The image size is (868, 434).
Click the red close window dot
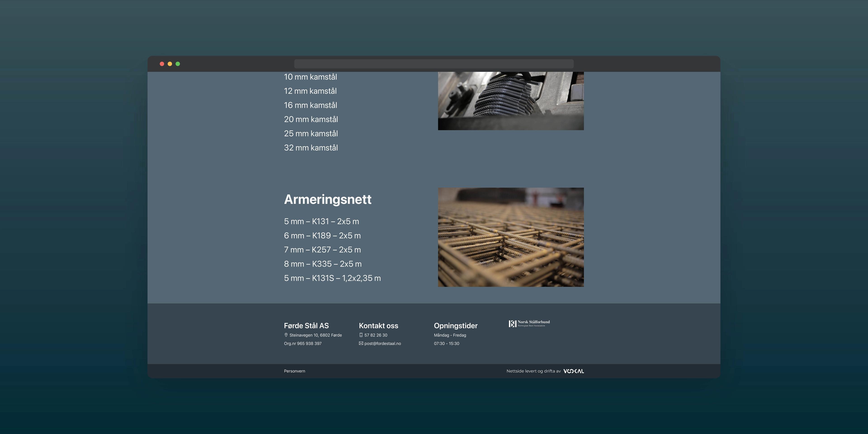(162, 64)
